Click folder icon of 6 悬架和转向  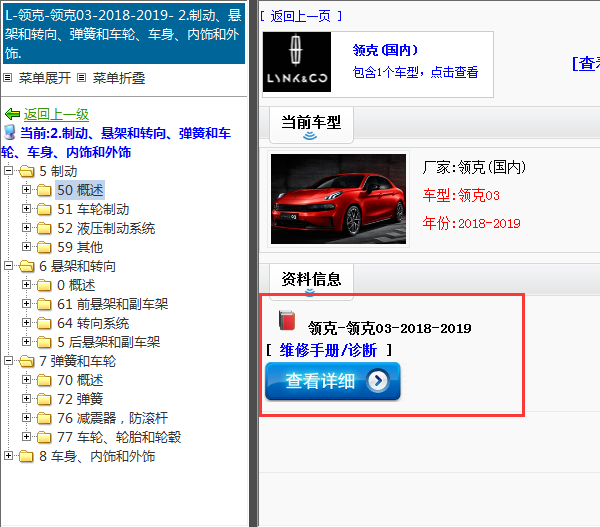[x=27, y=266]
